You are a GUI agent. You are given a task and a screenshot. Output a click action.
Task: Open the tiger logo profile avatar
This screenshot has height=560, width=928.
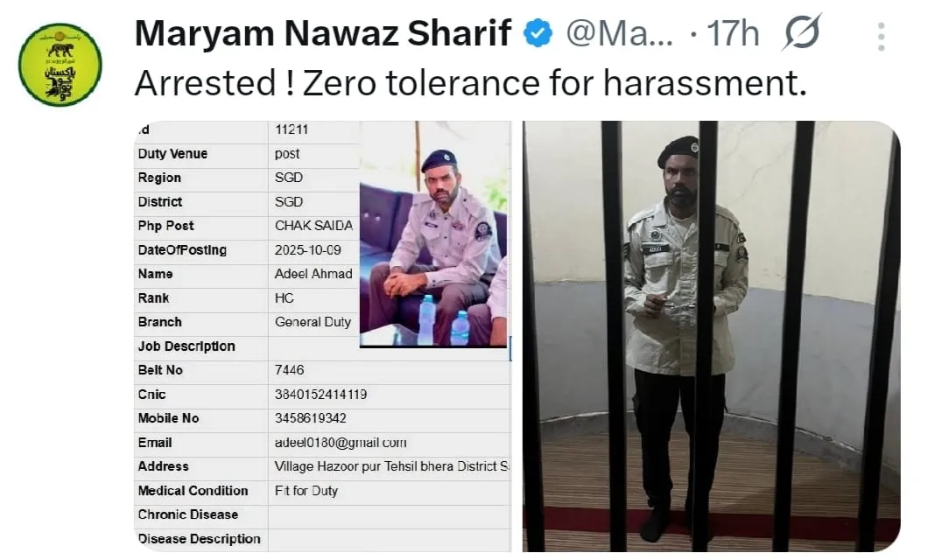[x=60, y=65]
